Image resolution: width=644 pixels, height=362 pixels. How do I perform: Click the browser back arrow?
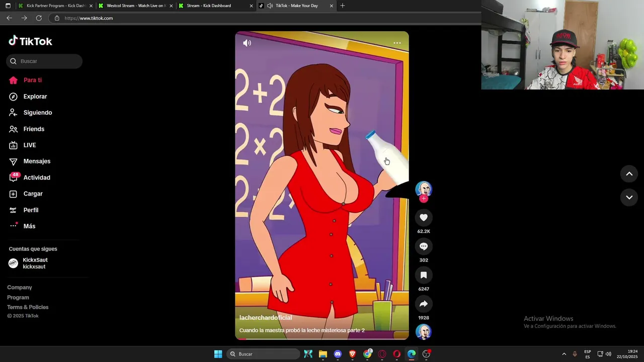click(9, 18)
